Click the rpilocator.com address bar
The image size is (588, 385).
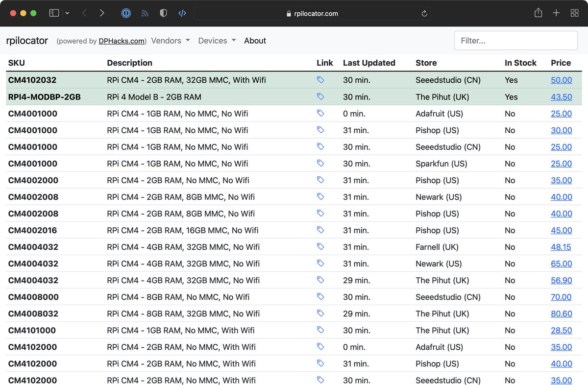pyautogui.click(x=312, y=13)
